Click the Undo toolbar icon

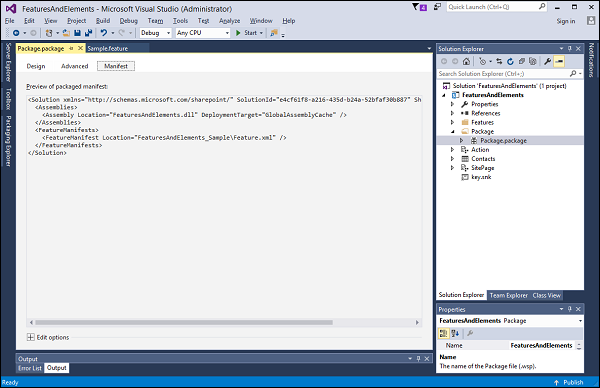point(104,33)
